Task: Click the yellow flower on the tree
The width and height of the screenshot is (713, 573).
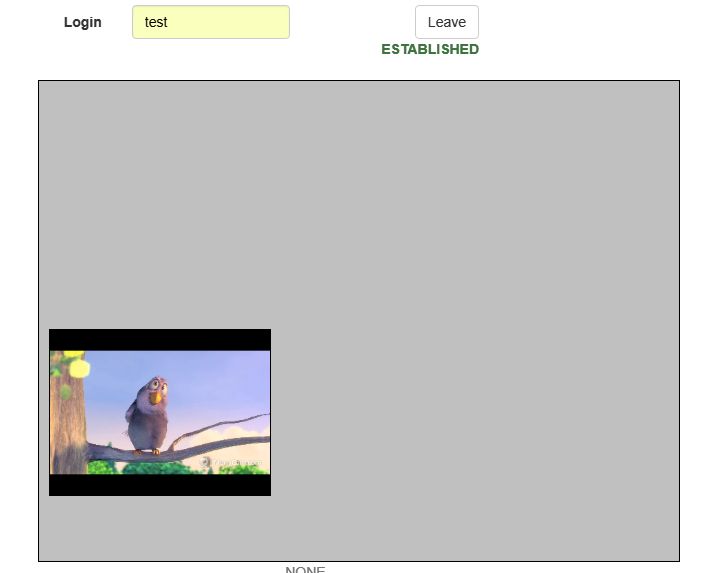Action: click(78, 368)
